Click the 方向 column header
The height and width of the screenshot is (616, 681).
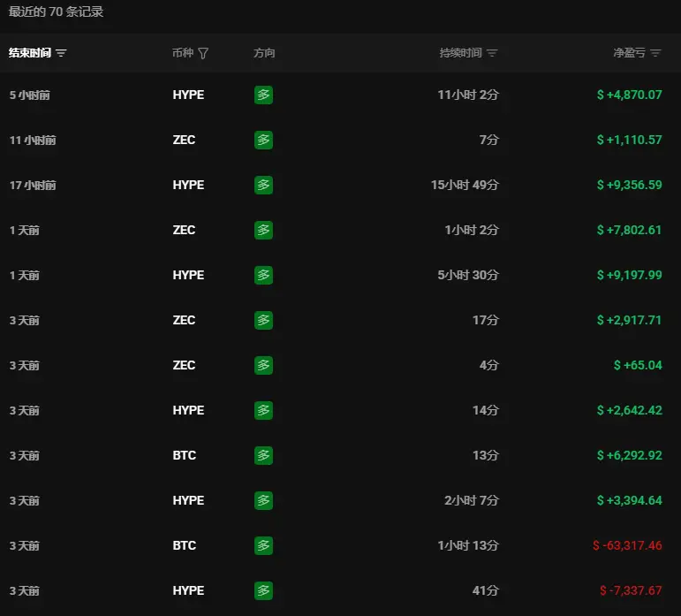point(264,53)
